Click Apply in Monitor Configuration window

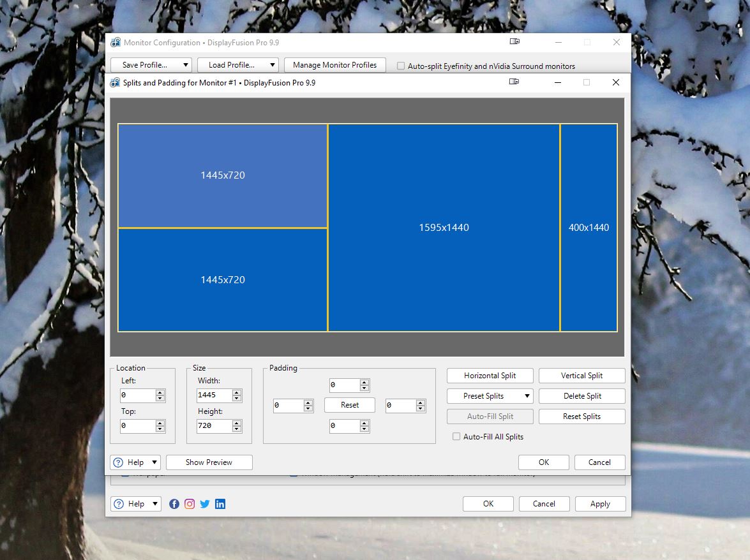click(x=600, y=504)
